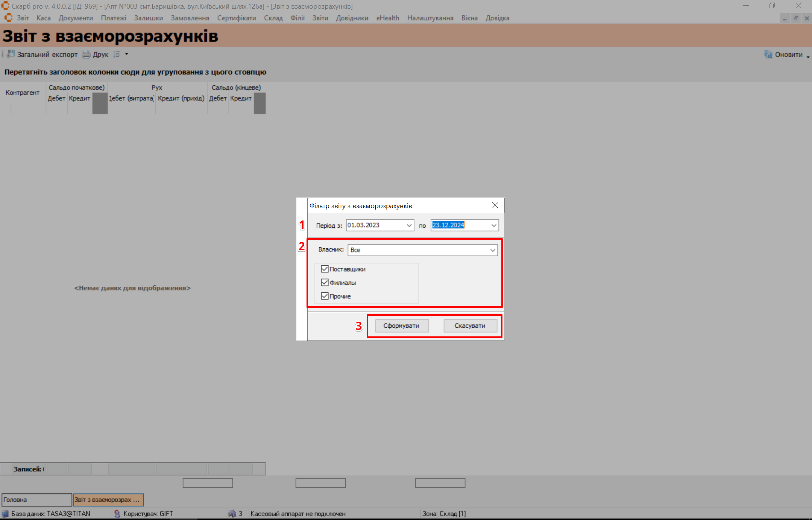Image resolution: width=812 pixels, height=520 pixels.
Task: Click the list layout icon in toolbar
Action: (x=117, y=54)
